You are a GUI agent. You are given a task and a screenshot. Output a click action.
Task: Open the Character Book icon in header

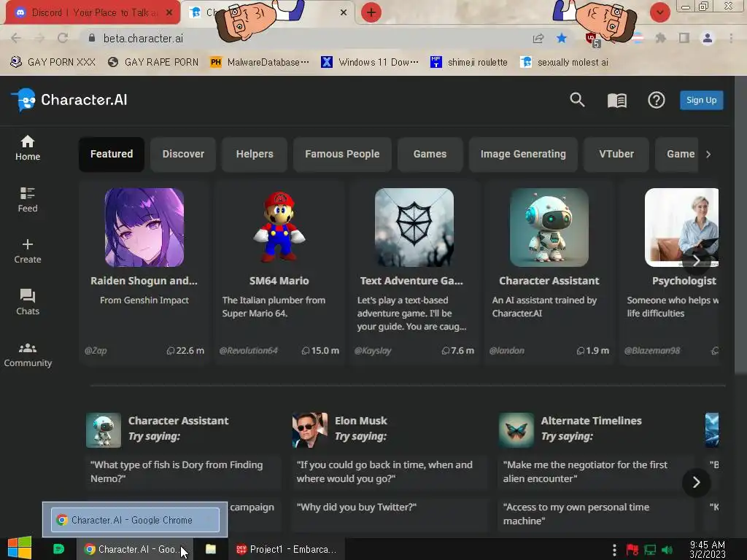617,100
